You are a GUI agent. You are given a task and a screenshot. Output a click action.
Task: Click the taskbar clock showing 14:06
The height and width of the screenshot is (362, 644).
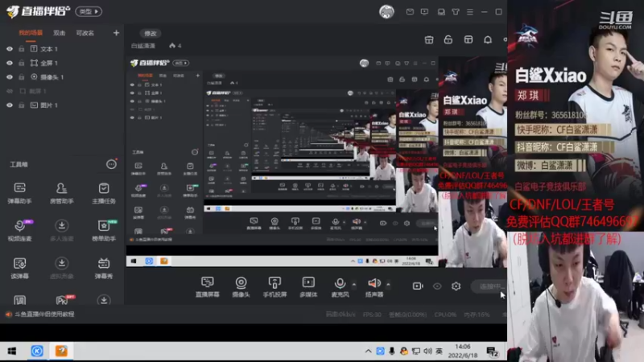click(x=463, y=351)
